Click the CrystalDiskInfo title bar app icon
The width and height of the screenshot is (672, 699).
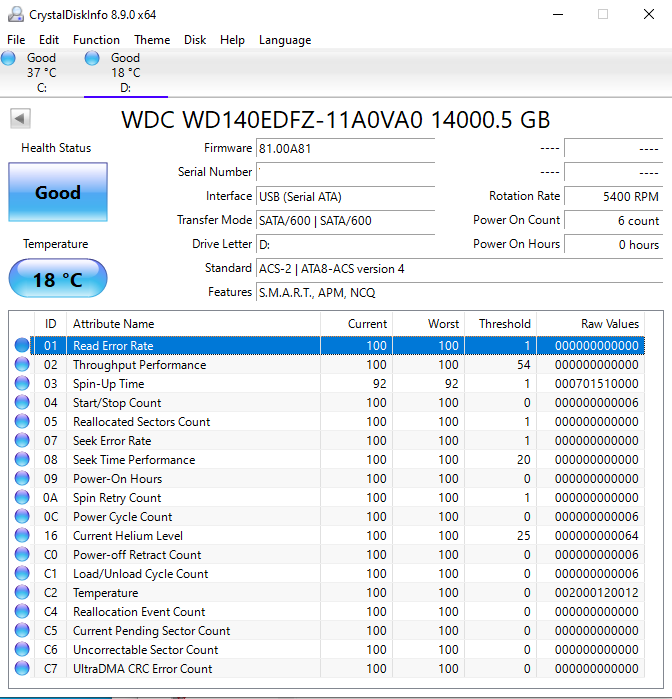pos(12,14)
